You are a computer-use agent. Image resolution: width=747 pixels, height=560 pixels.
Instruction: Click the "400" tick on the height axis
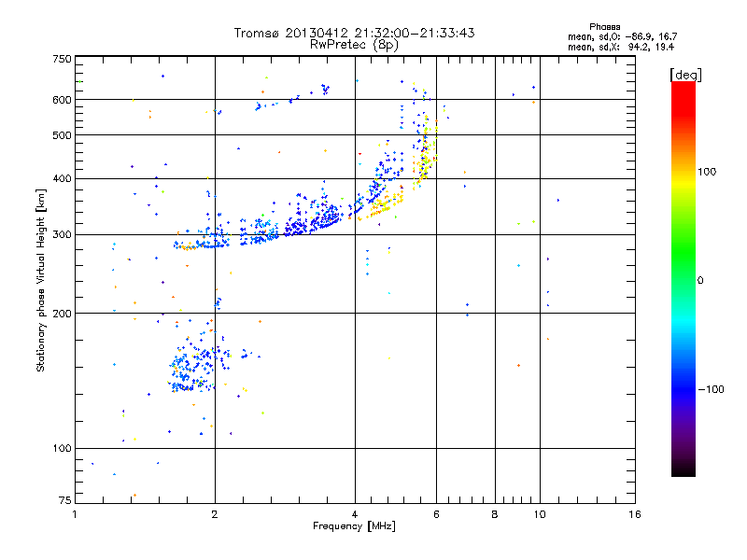point(62,178)
